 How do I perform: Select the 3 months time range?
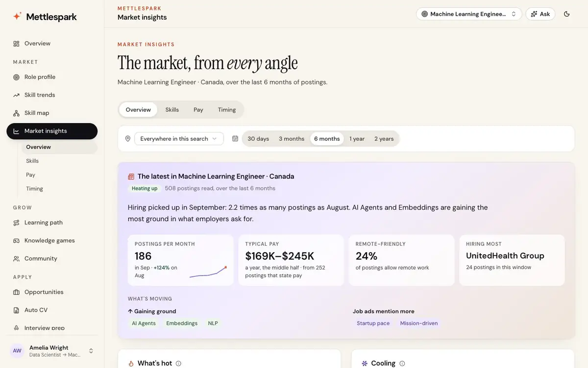[x=292, y=139]
